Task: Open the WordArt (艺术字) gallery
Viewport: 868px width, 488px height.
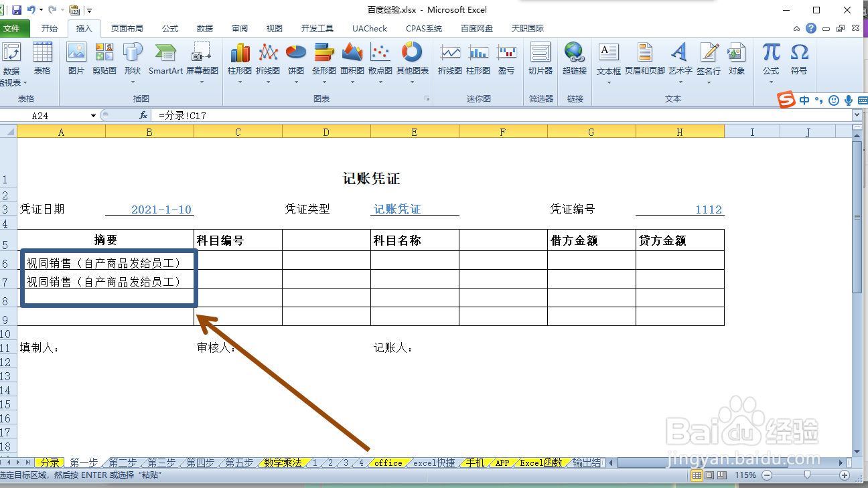Action: point(680,62)
